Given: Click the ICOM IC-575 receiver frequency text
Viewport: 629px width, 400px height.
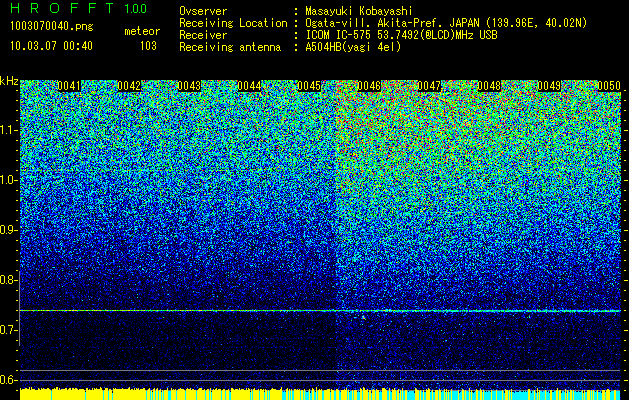Looking at the screenshot, I should 401,35.
